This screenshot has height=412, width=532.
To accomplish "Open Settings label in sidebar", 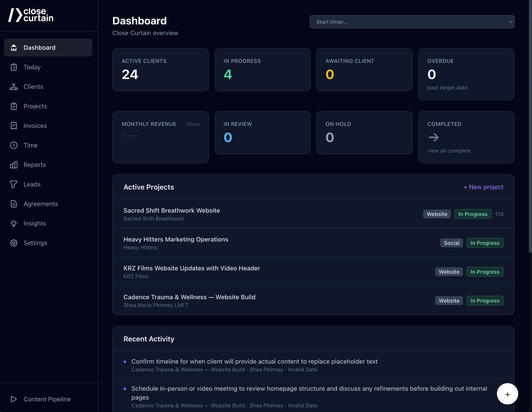I will (x=36, y=243).
